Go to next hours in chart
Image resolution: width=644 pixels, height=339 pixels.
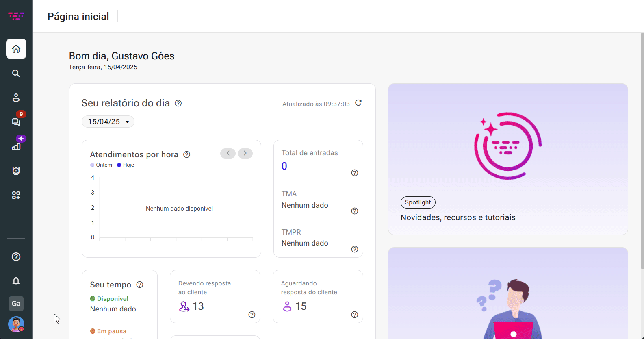pos(245,153)
